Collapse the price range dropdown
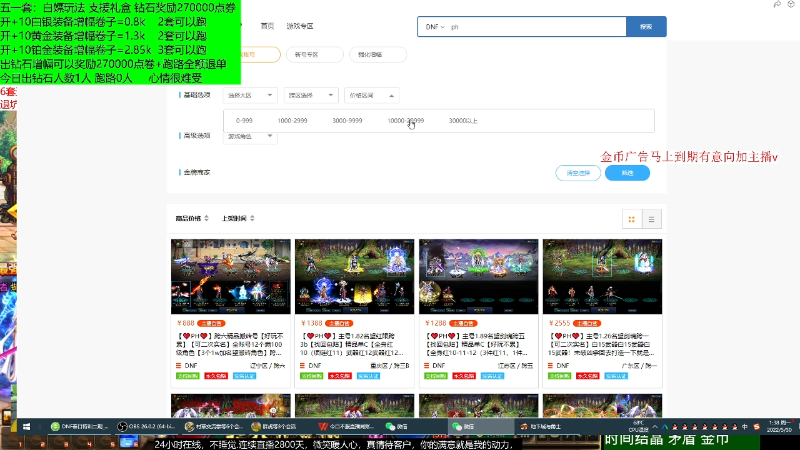The width and height of the screenshot is (800, 450). pos(371,95)
